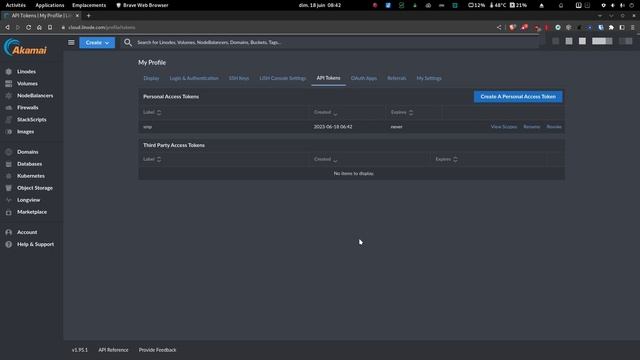This screenshot has width=640, height=360.
Task: Click the search magnifier icon
Action: pyautogui.click(x=128, y=42)
